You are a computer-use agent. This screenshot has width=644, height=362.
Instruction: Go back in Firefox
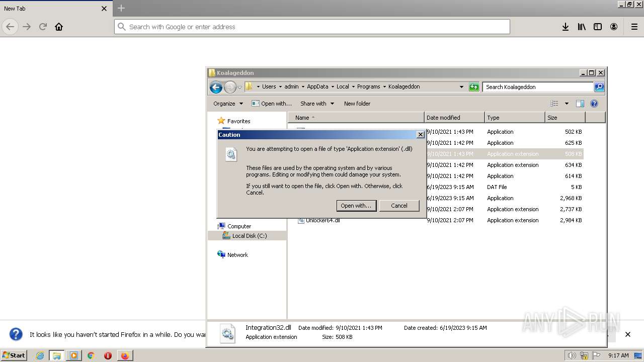tap(10, 27)
